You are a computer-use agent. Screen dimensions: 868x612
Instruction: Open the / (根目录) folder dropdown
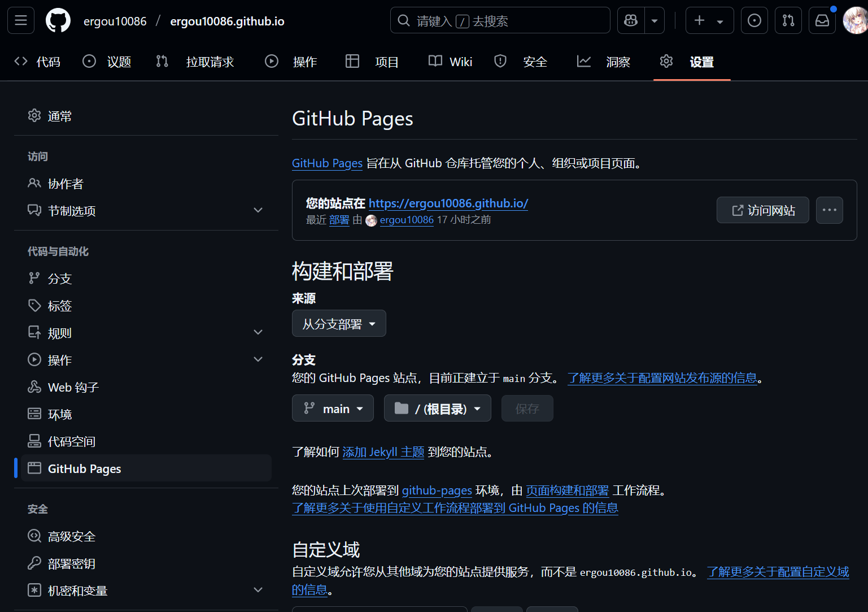438,409
